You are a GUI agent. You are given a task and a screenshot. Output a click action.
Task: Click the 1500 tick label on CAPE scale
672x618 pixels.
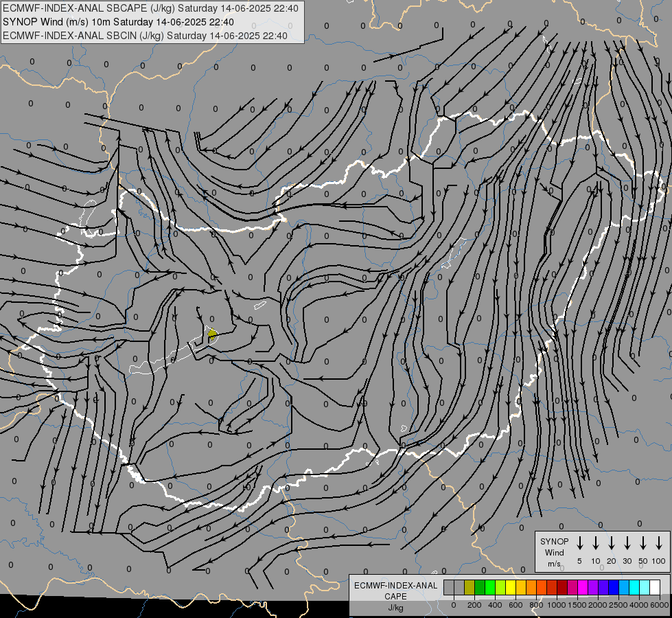coord(577,605)
